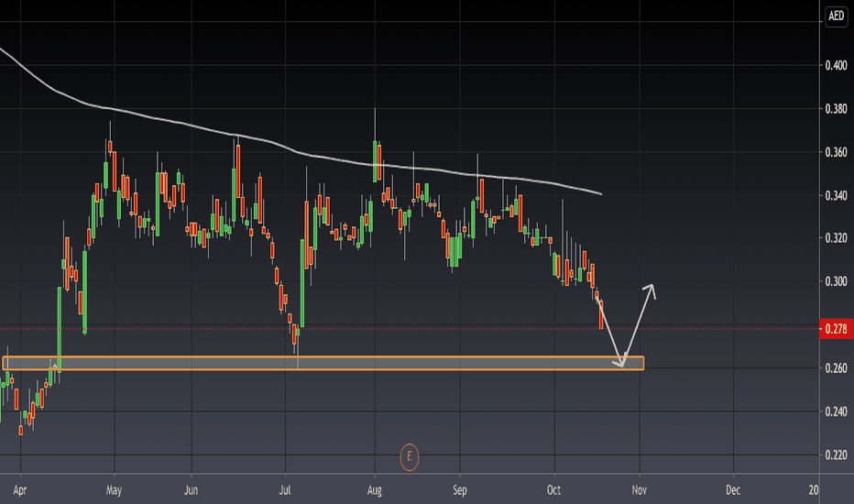Screen dimensions: 854x504
Task: Click the Oct label on time axis
Action: 553,490
